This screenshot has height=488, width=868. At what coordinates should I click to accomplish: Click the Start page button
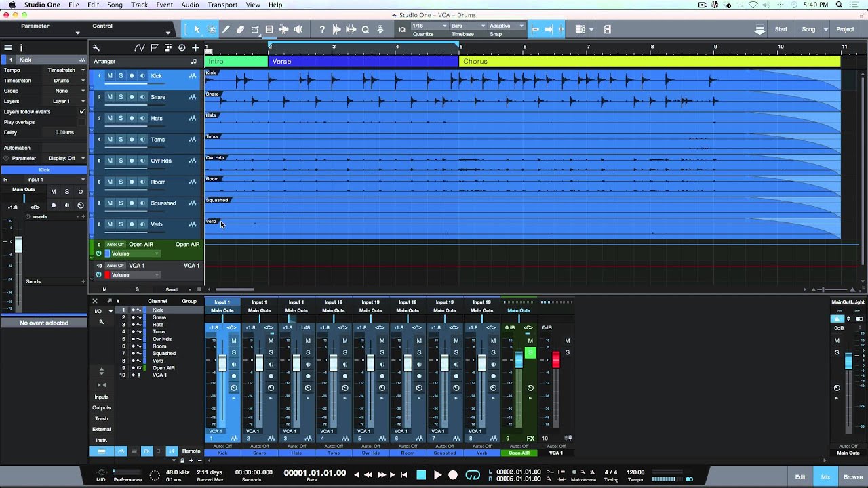(781, 29)
